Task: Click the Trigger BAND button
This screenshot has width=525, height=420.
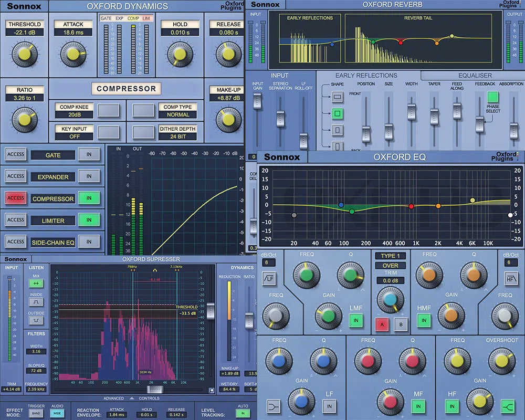Action: click(36, 413)
